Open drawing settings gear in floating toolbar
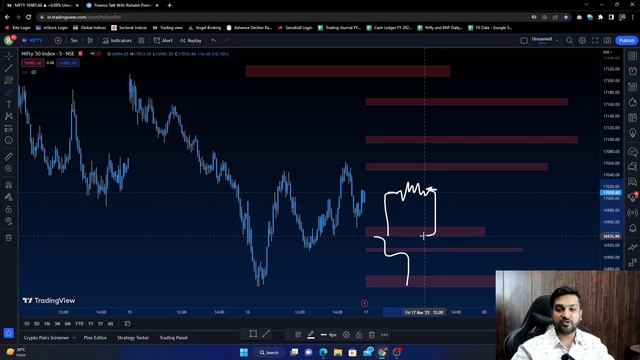The height and width of the screenshot is (360, 640). point(346,335)
